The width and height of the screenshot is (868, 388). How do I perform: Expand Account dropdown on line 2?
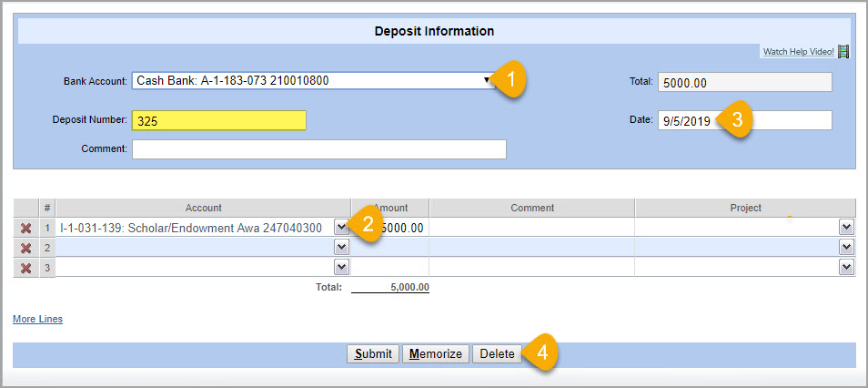(341, 247)
